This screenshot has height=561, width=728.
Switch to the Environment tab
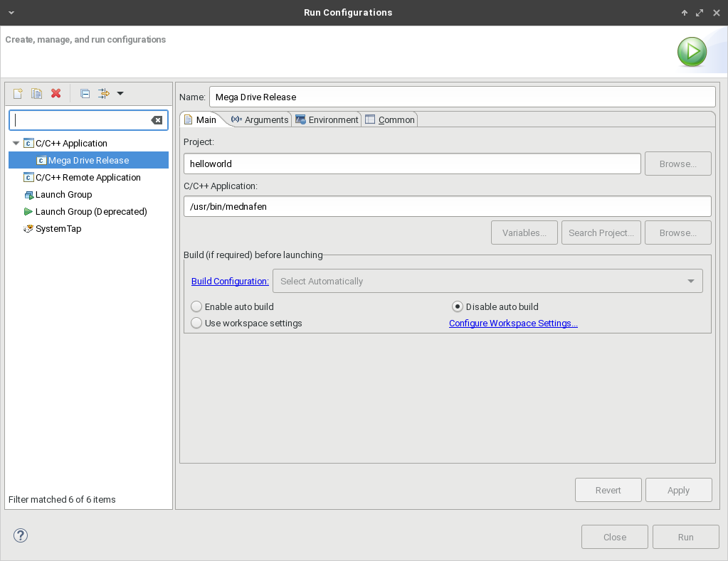[x=327, y=119]
